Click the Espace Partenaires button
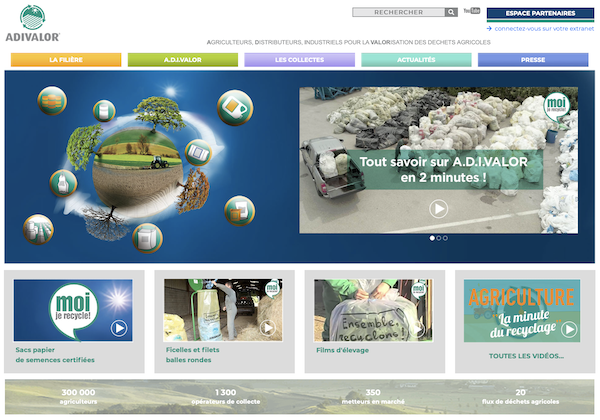Screen dimensions: 600x420 pyautogui.click(x=540, y=14)
